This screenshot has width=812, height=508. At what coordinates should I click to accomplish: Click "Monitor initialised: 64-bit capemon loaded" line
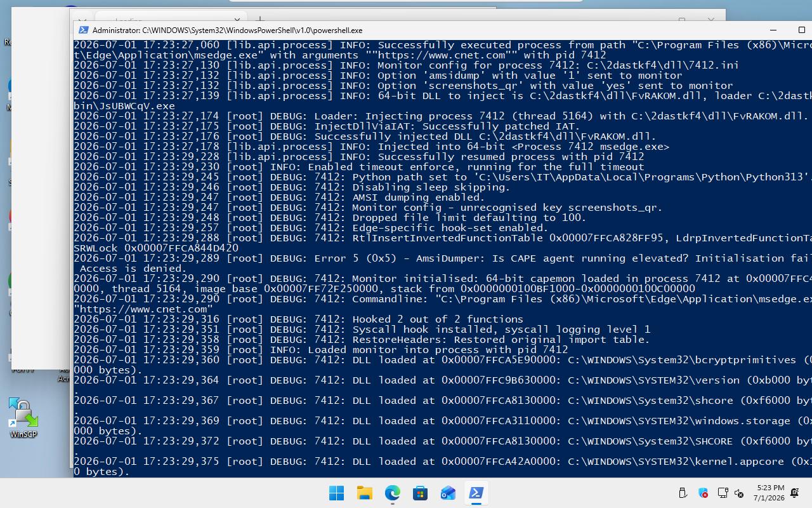[x=443, y=279]
